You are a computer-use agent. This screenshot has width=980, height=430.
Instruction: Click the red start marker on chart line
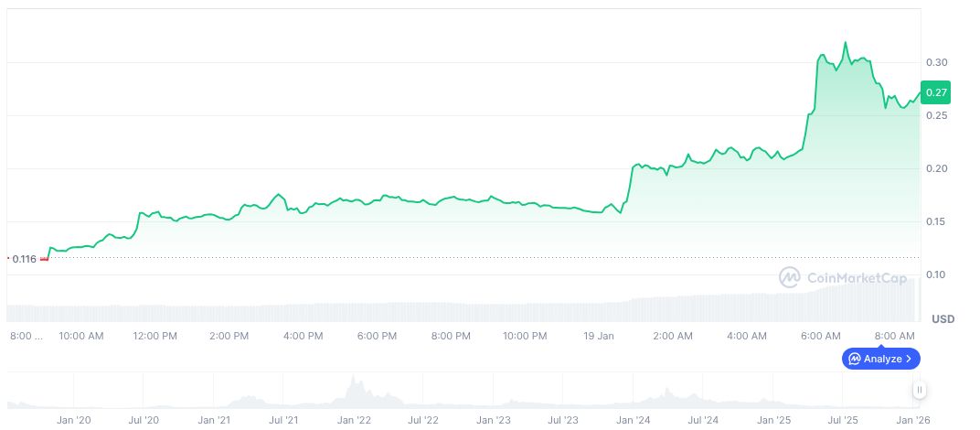pos(44,259)
